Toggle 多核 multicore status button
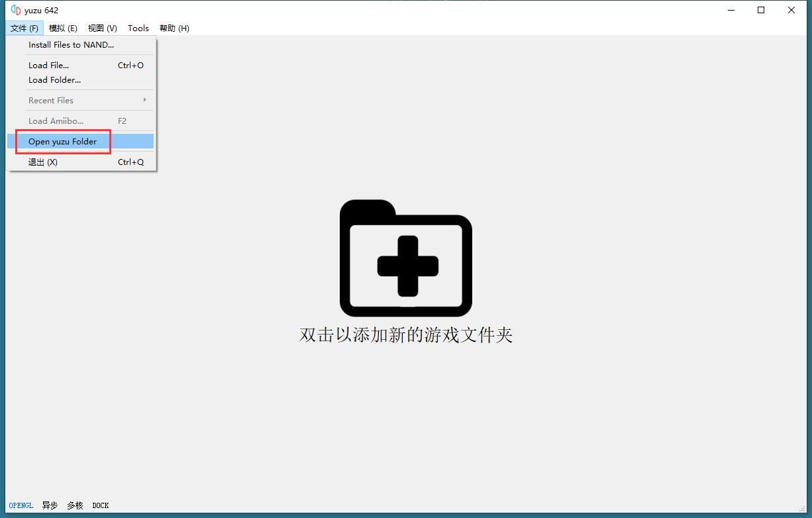812x518 pixels. tap(75, 505)
